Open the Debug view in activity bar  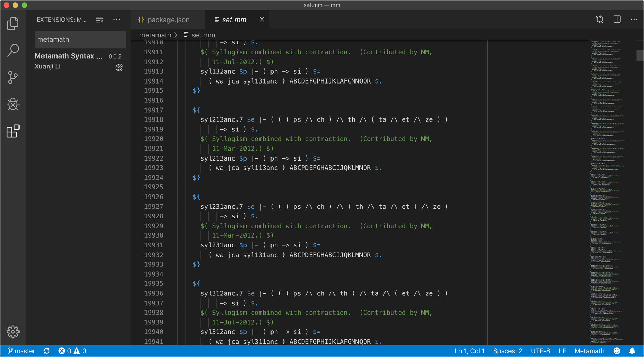(x=13, y=104)
